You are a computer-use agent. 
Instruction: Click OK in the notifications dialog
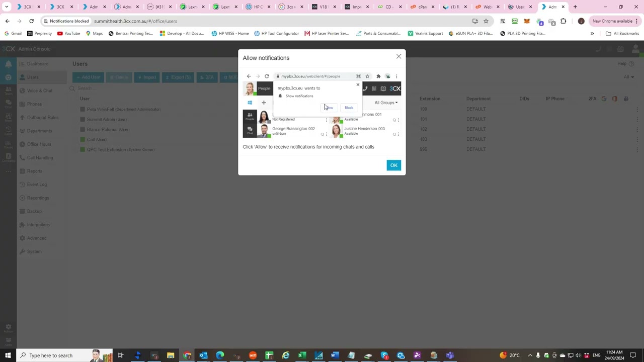click(393, 165)
